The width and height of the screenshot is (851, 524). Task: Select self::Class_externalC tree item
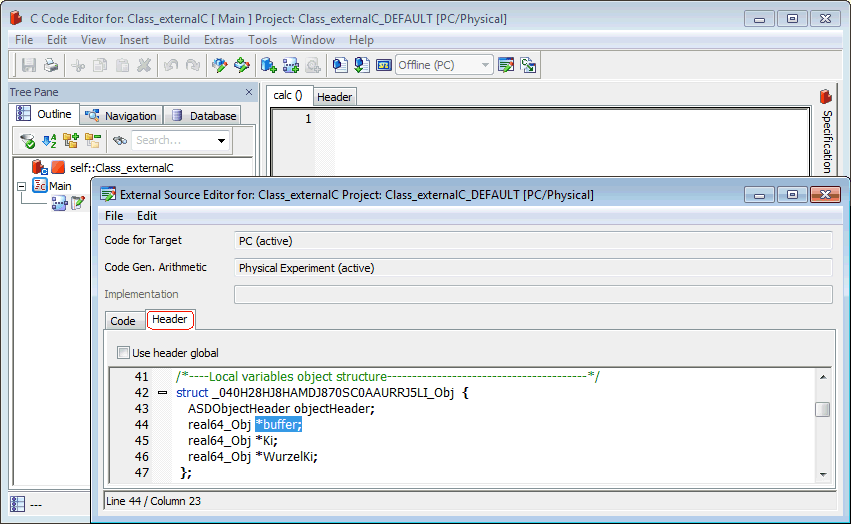click(122, 168)
